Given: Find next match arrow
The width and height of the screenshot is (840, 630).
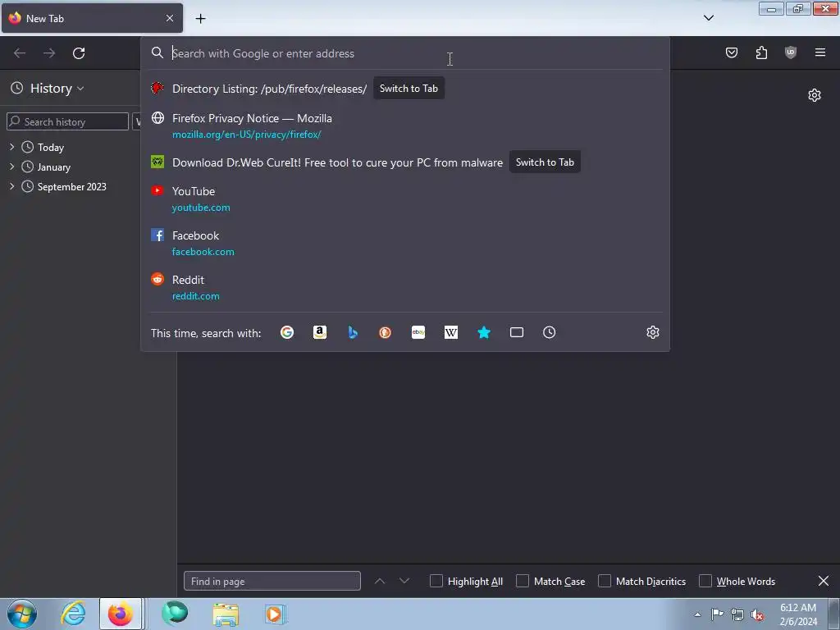Looking at the screenshot, I should (404, 581).
